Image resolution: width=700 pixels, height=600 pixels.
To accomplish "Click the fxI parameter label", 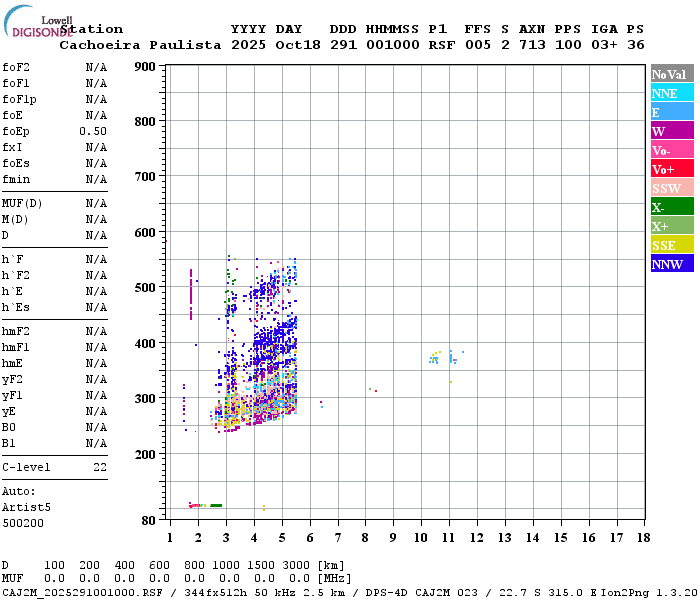I will pyautogui.click(x=12, y=148).
